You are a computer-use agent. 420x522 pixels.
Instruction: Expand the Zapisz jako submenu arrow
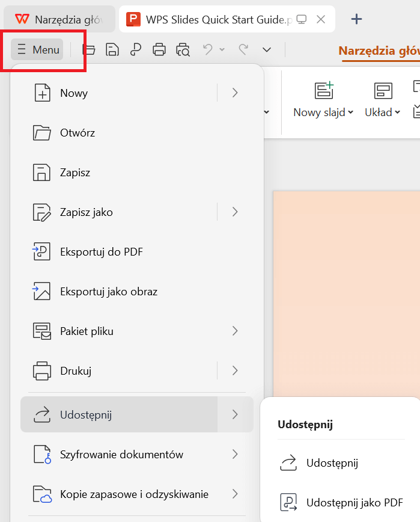click(x=235, y=212)
